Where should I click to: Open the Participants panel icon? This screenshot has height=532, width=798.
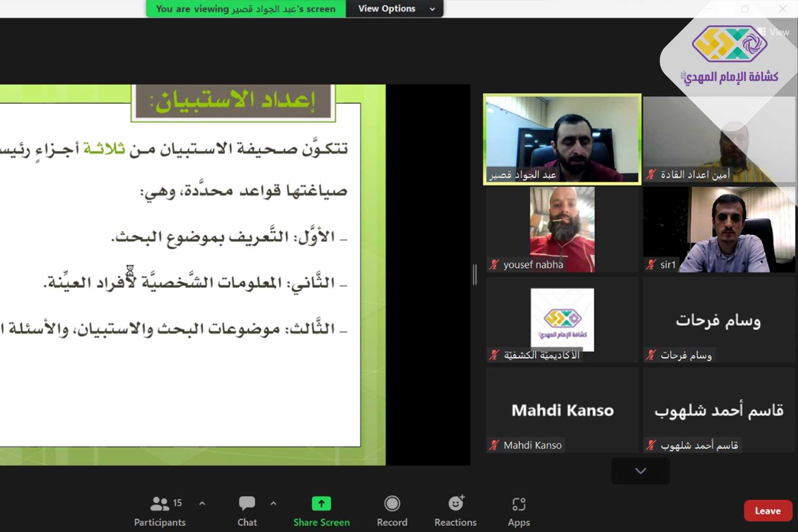[x=159, y=504]
